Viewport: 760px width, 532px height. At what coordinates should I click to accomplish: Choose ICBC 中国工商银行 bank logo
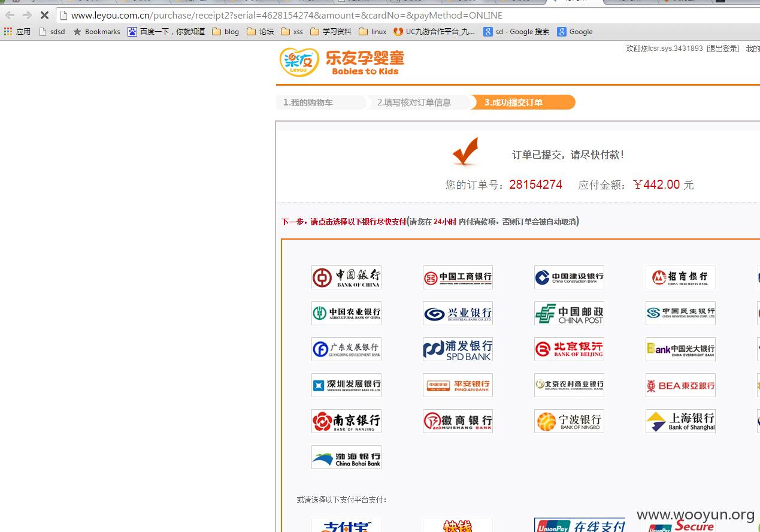pyautogui.click(x=458, y=277)
